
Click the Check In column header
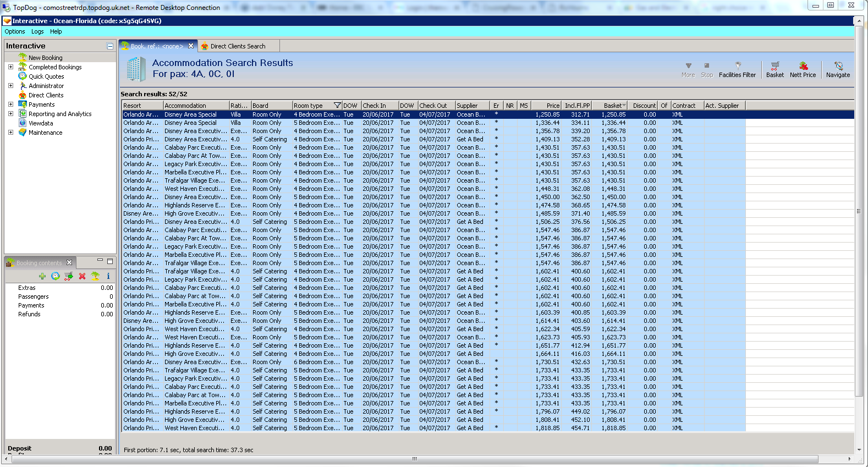(x=380, y=106)
